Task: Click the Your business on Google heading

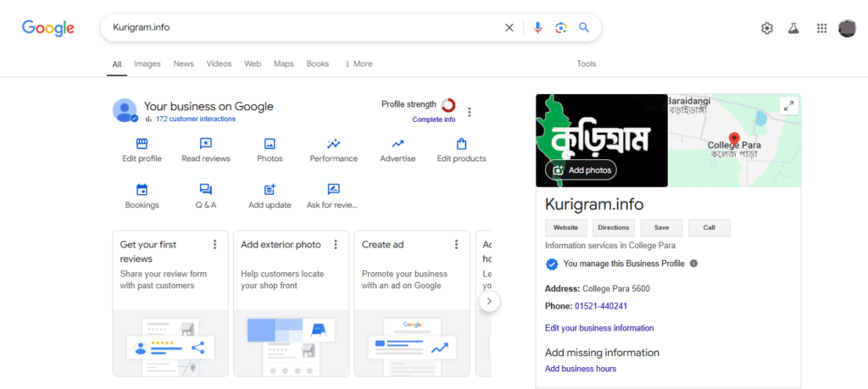Action: click(209, 107)
